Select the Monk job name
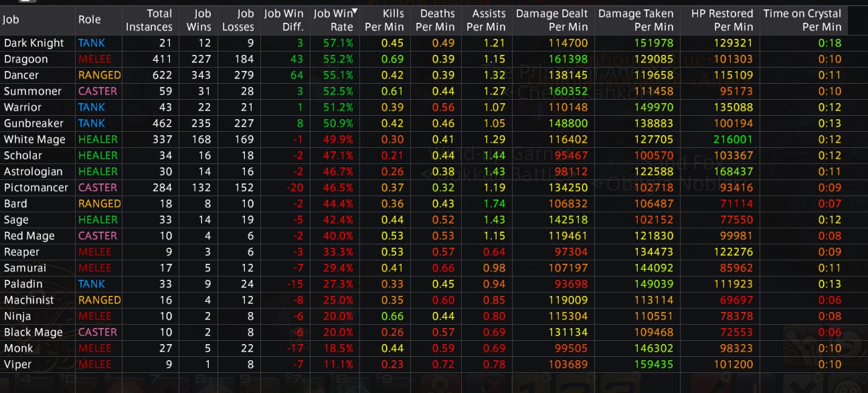Screen dimensions: 868x393 point(18,348)
